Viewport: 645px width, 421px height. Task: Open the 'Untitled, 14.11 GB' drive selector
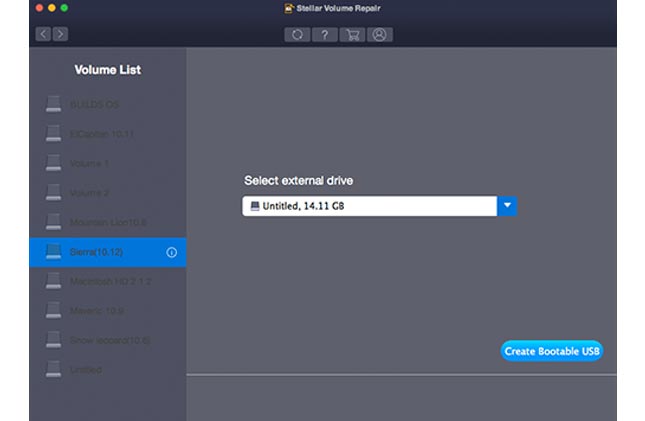tap(370, 206)
